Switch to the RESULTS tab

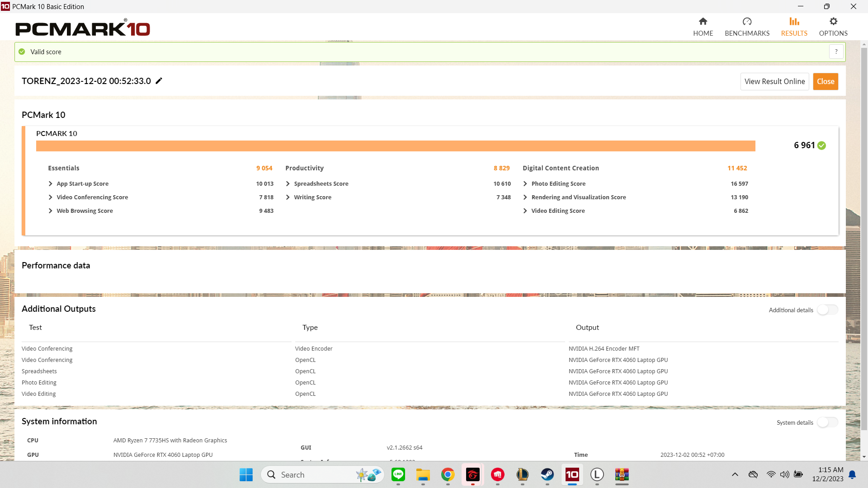pos(794,27)
